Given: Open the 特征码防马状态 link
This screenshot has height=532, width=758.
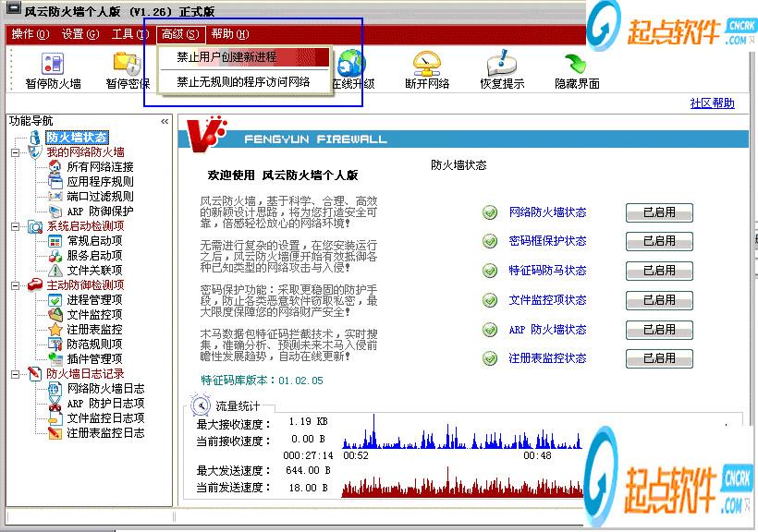Looking at the screenshot, I should click(x=547, y=270).
